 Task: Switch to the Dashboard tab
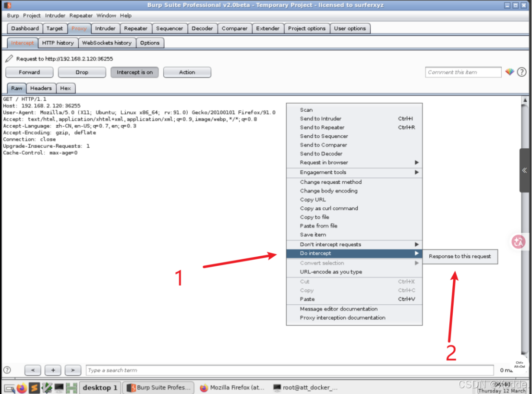pyautogui.click(x=25, y=28)
